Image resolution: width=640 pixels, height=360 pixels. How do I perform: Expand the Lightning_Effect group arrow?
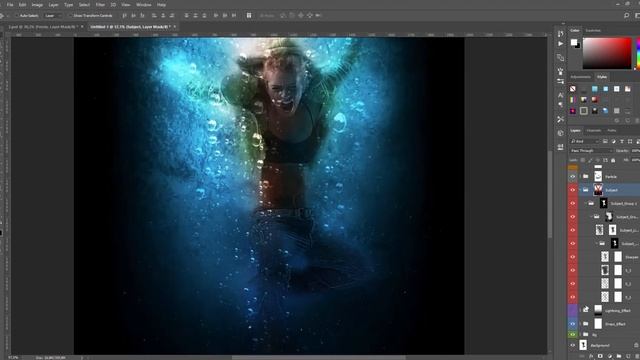pyautogui.click(x=580, y=311)
